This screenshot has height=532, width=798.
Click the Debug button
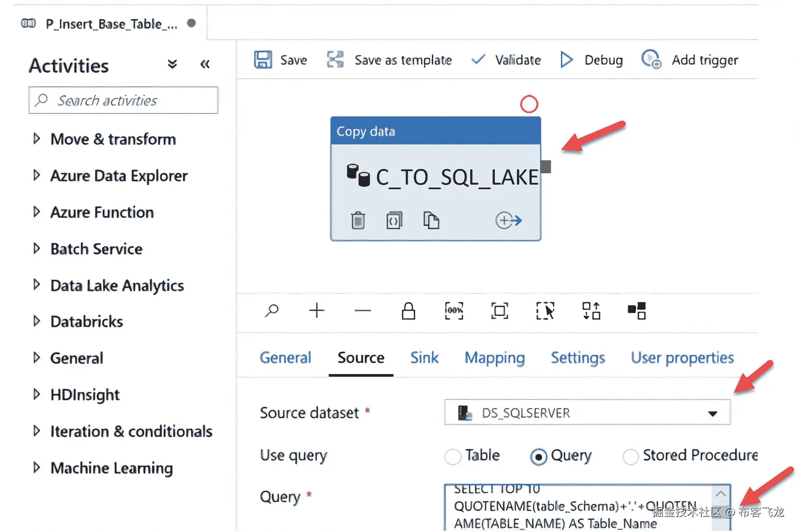591,60
